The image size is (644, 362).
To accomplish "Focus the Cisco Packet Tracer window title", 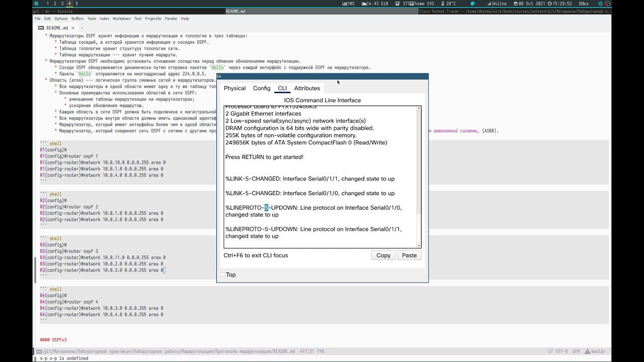I will [515, 11].
